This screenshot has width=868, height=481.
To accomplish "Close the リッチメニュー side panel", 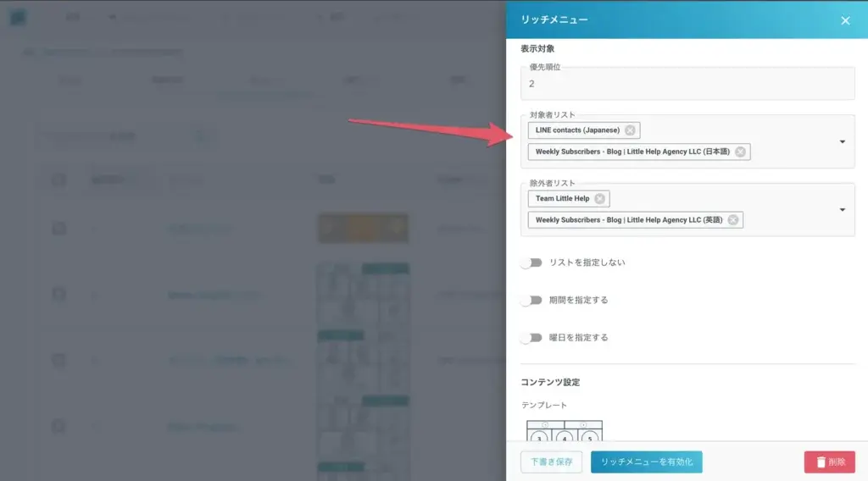I will coord(845,20).
